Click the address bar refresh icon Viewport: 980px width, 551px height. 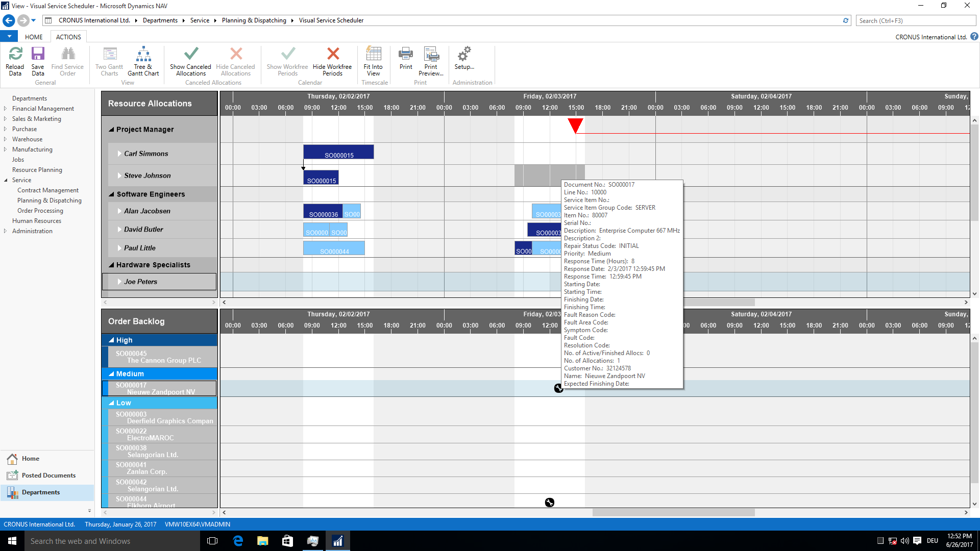846,20
